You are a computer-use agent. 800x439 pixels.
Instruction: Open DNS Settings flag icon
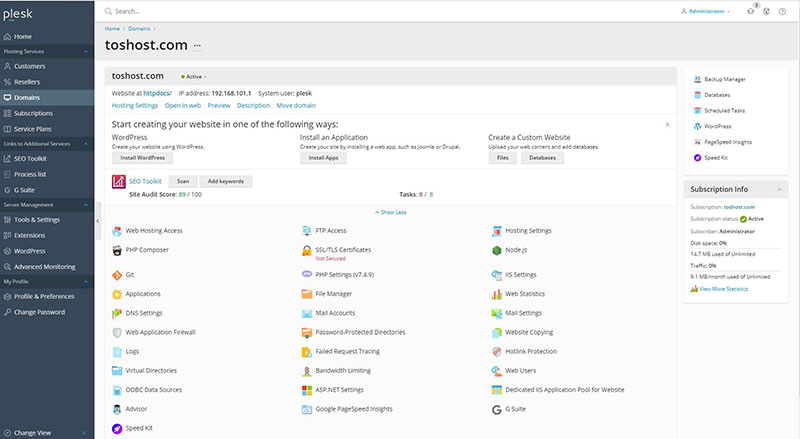tap(117, 313)
